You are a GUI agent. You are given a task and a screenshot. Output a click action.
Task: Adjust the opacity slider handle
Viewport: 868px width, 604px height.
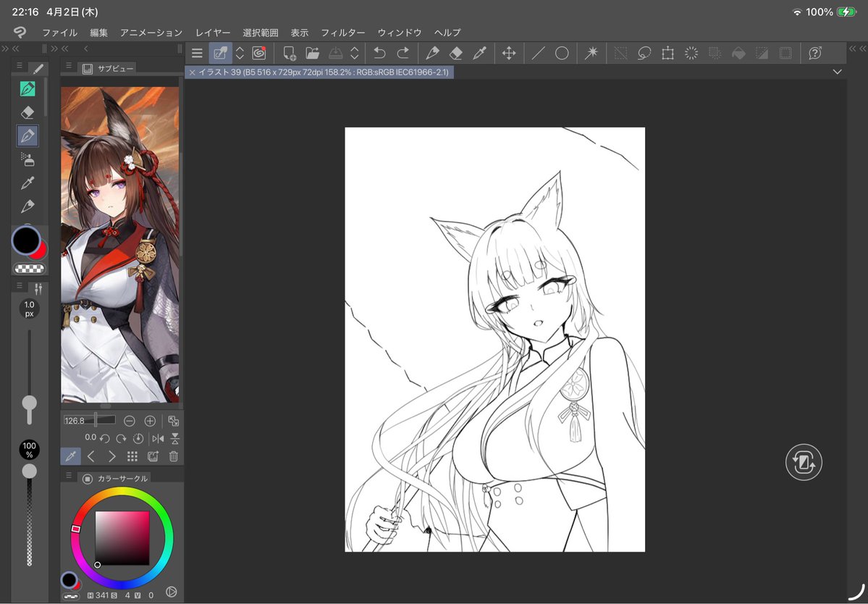(x=30, y=471)
